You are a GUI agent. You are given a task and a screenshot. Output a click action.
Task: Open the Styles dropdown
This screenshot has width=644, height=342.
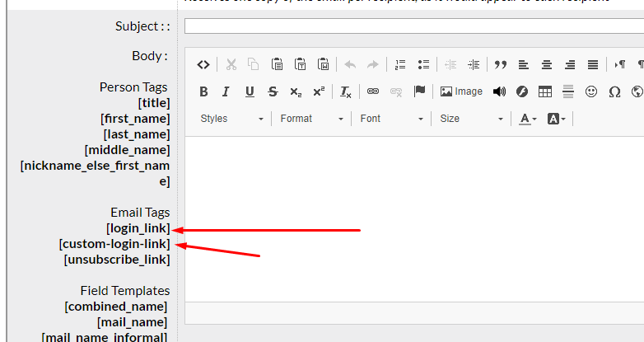pyautogui.click(x=231, y=119)
